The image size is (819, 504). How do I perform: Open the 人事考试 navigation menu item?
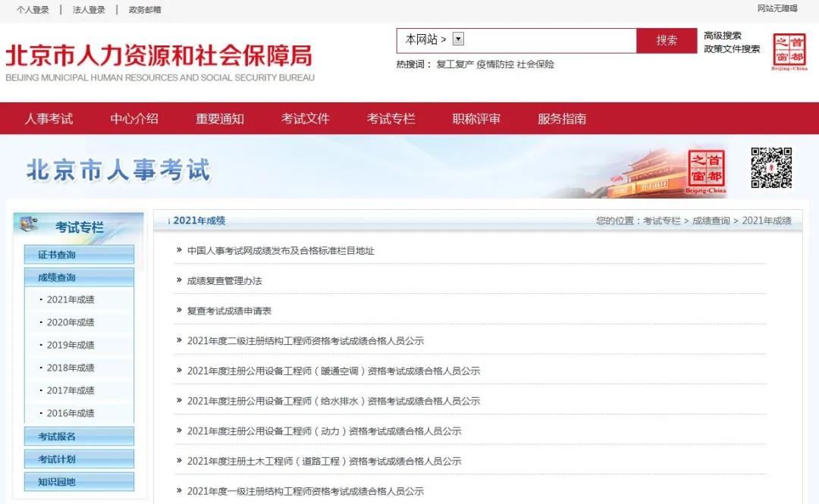[49, 118]
